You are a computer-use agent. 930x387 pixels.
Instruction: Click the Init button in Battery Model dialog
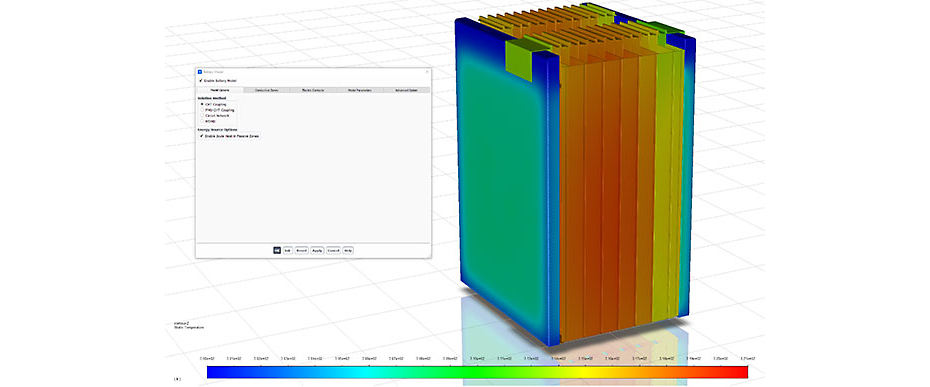click(x=288, y=250)
